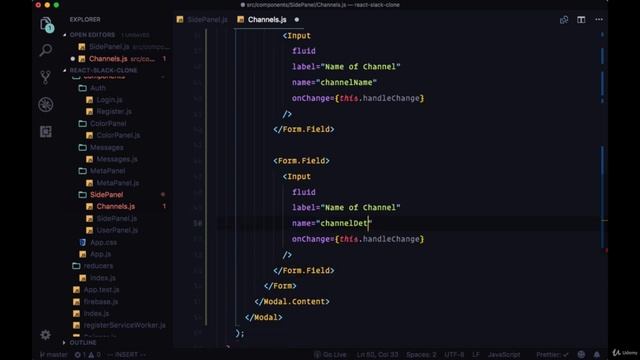This screenshot has width=640, height=360.
Task: Expand the Outline section
Action: click(x=83, y=342)
